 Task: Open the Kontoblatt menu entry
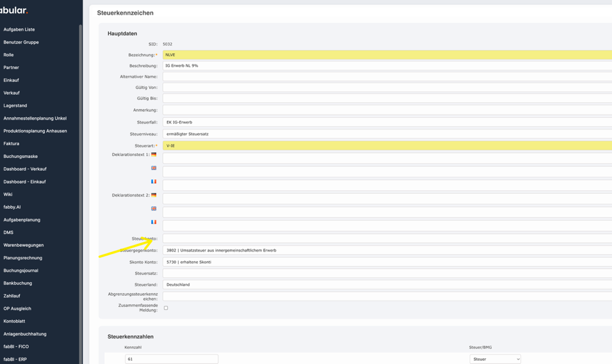click(14, 321)
